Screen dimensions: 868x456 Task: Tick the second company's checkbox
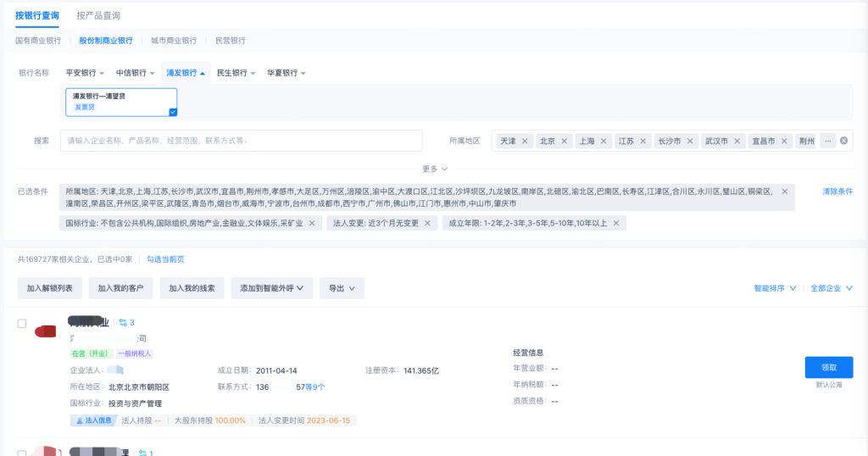(x=22, y=453)
